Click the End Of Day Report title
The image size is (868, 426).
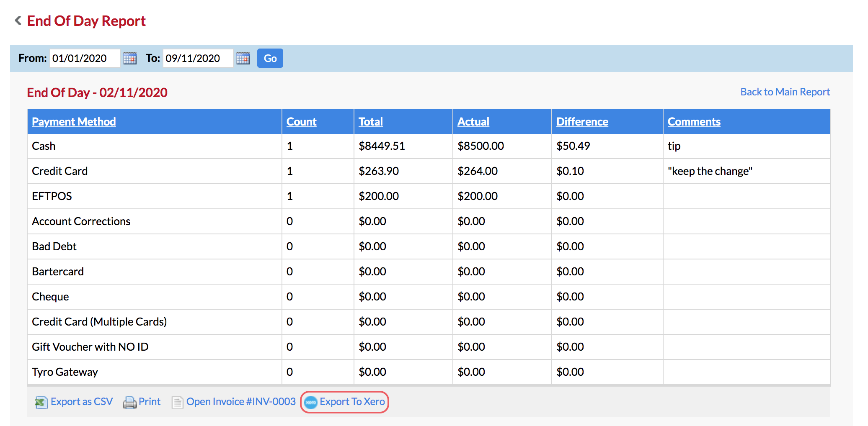[86, 21]
